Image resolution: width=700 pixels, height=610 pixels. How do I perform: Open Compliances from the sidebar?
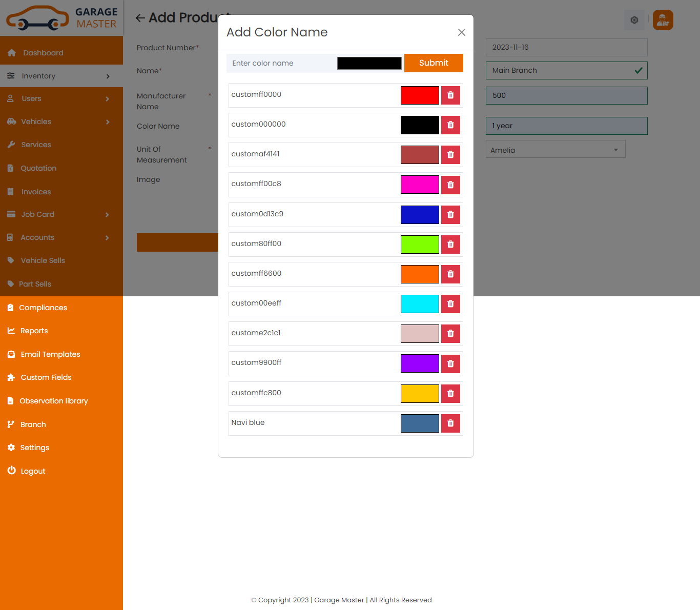point(43,308)
